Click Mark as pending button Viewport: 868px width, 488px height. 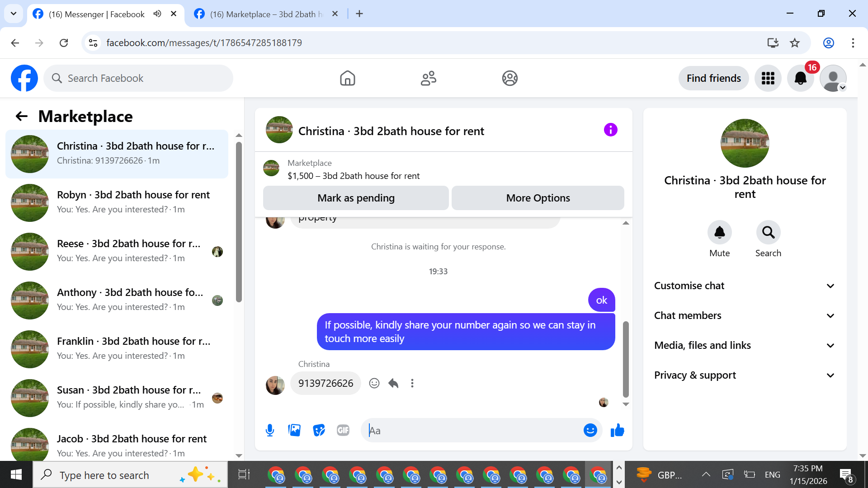pos(356,198)
